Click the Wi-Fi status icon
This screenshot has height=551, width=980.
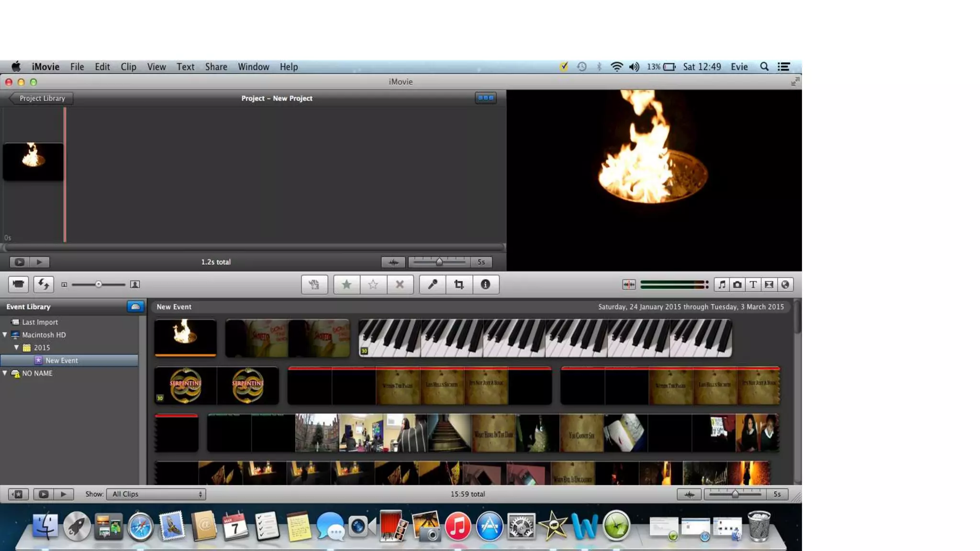click(x=617, y=67)
